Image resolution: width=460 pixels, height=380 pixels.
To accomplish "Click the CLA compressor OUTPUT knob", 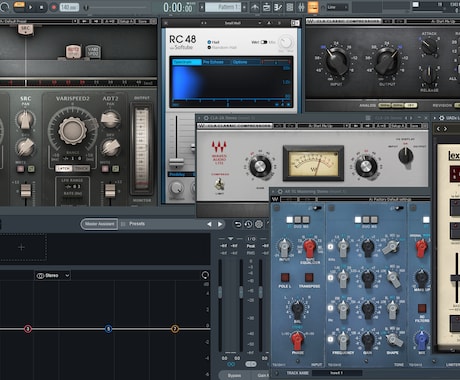I will pyautogui.click(x=387, y=61).
